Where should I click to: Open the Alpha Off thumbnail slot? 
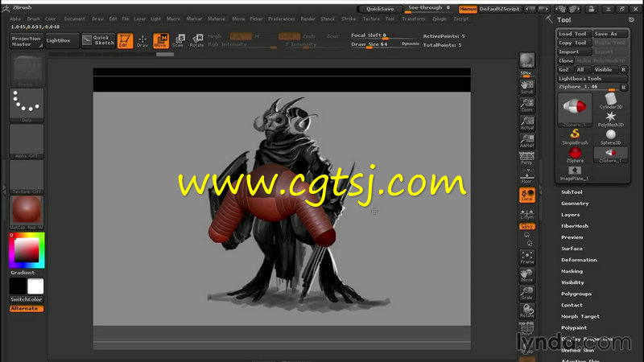27,141
